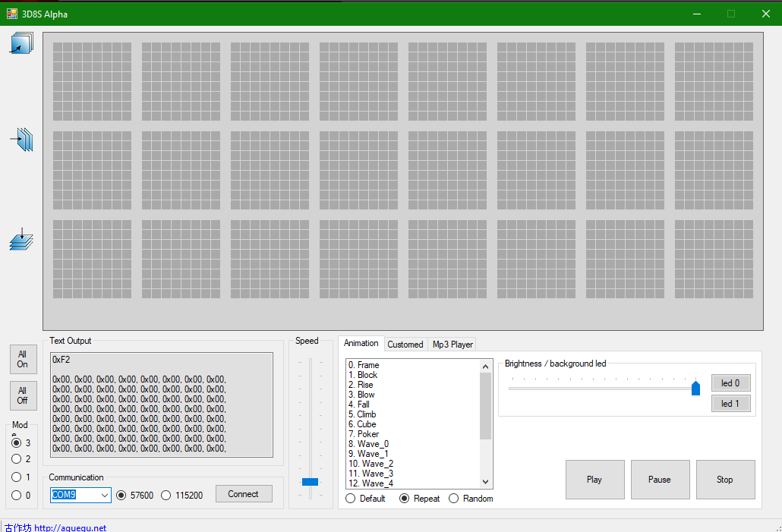Select the Random playback mode

454,499
